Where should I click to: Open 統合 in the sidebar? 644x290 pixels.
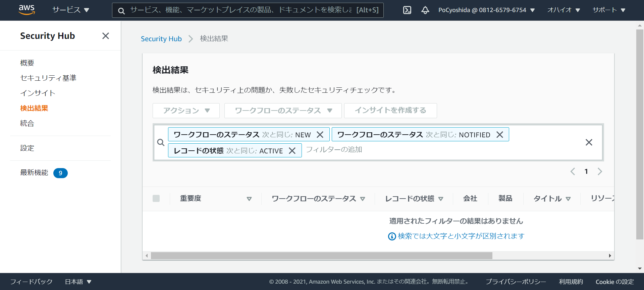point(27,123)
